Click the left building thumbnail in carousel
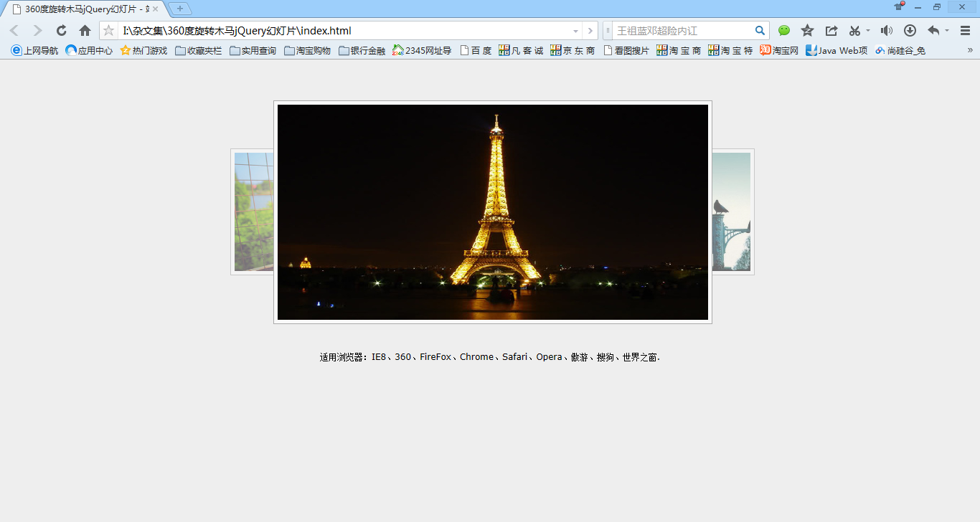This screenshot has height=522, width=980. (253, 212)
